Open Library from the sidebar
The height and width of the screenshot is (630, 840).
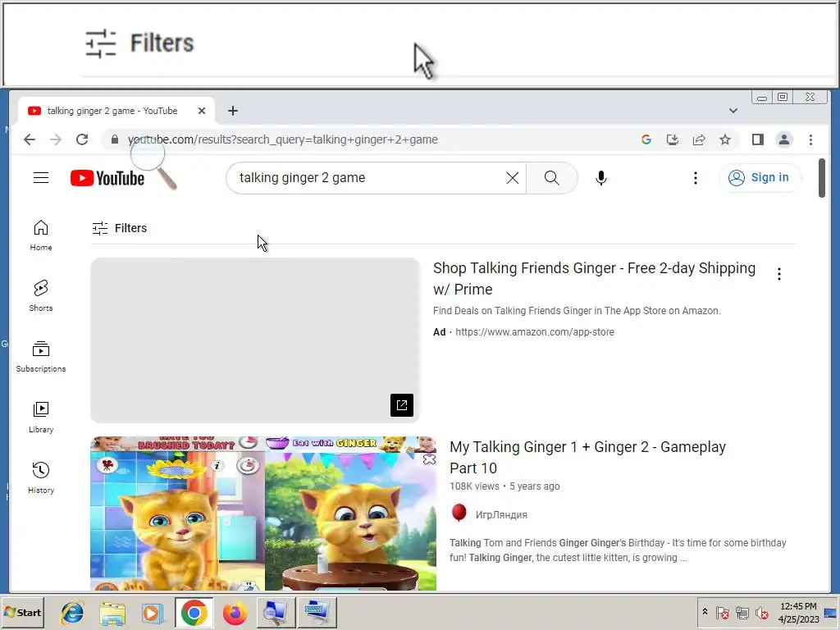(41, 418)
